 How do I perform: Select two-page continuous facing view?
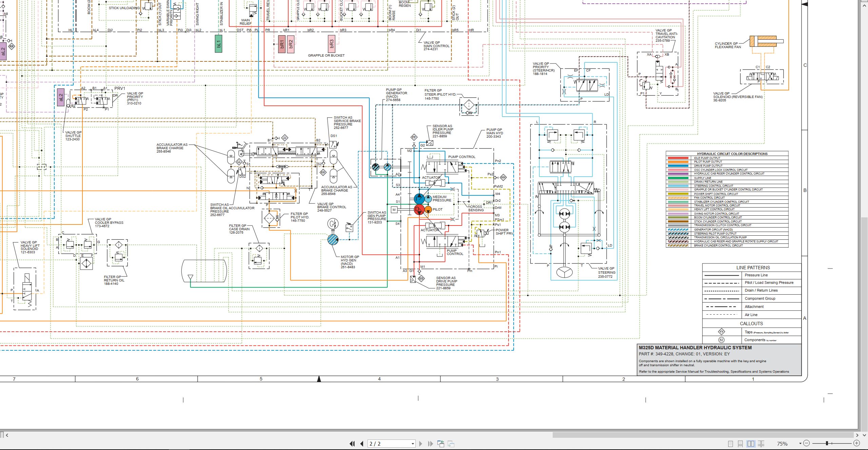tap(761, 444)
